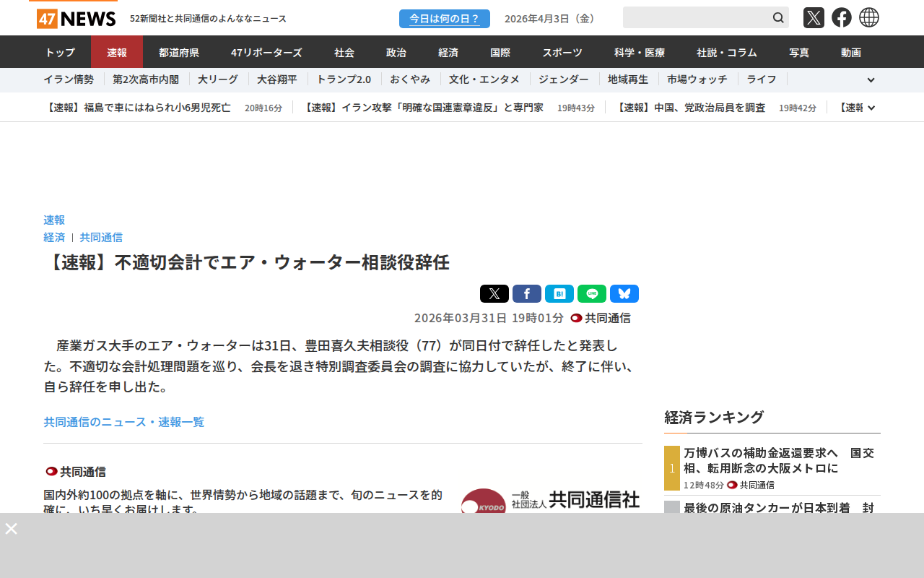Open ticker headline about 中国 党政治局員
This screenshot has width=924, height=578.
click(x=690, y=108)
